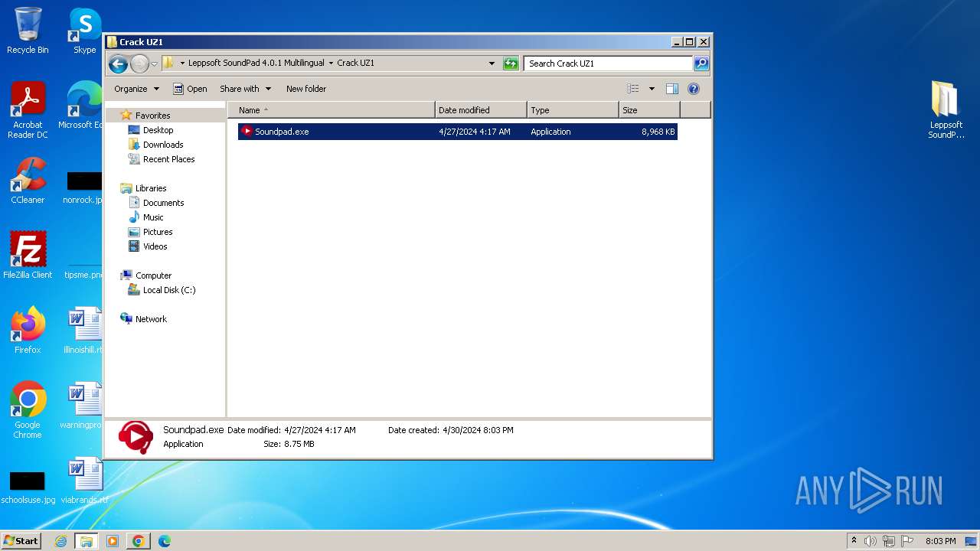The image size is (980, 551).
Task: Open the Windows Start menu
Action: coord(21,540)
